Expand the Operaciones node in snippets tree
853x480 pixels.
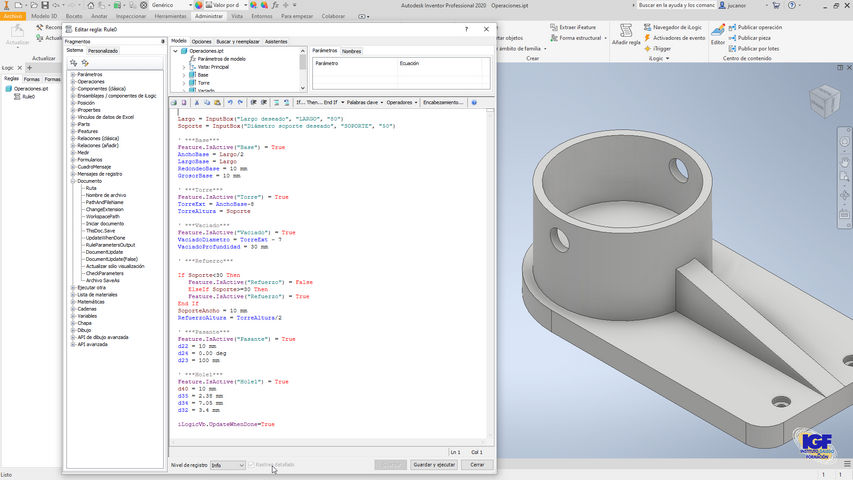click(73, 81)
